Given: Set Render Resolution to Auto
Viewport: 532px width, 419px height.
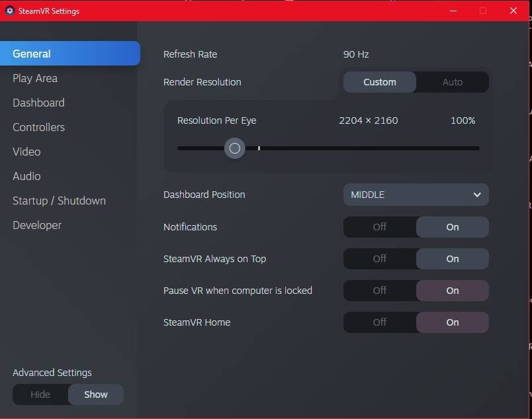Looking at the screenshot, I should click(x=453, y=82).
